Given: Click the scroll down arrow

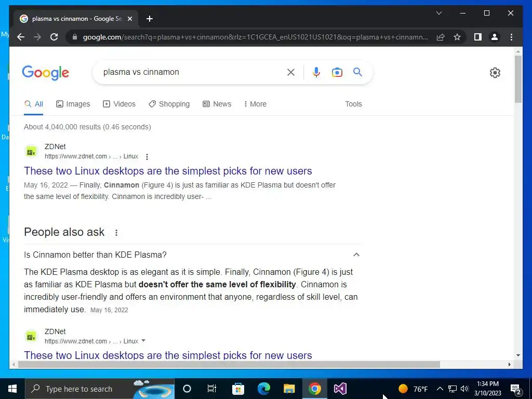Looking at the screenshot, I should pyautogui.click(x=518, y=355).
